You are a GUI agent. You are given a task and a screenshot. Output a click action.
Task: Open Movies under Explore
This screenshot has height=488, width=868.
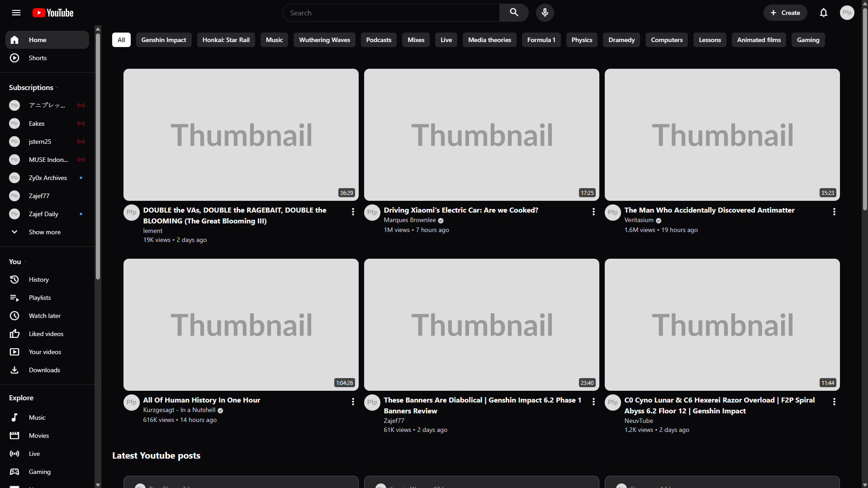[x=47, y=436]
